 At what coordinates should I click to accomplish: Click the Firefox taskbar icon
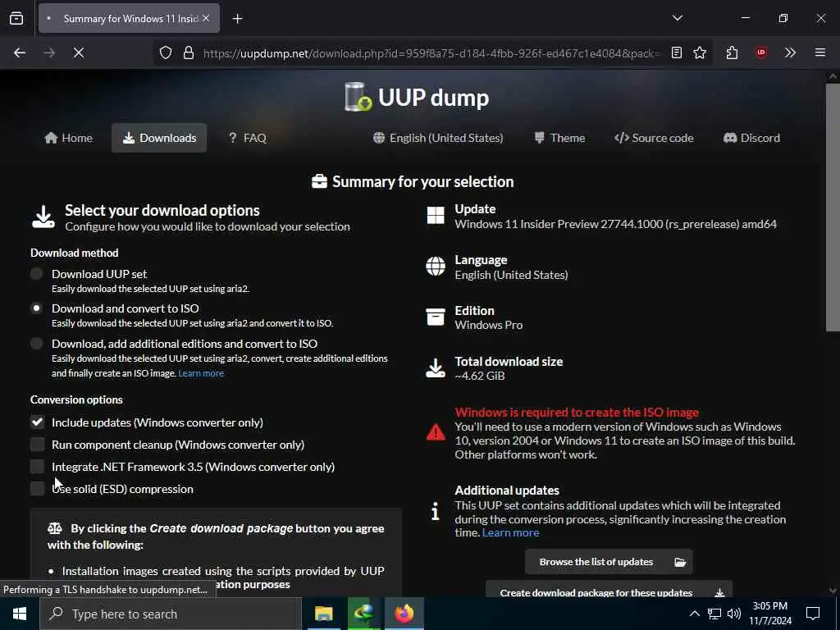(x=404, y=614)
